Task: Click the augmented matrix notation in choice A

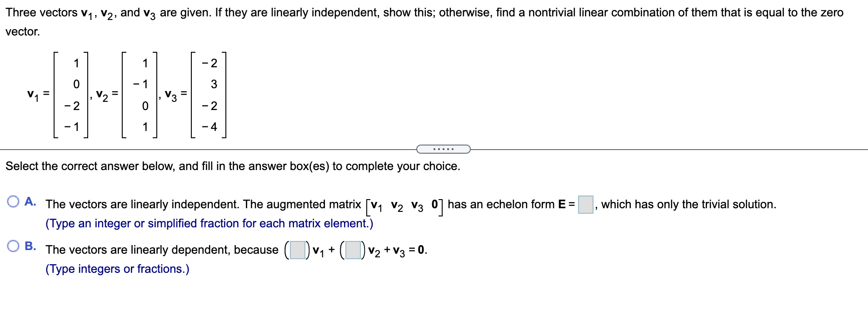Action: 404,206
